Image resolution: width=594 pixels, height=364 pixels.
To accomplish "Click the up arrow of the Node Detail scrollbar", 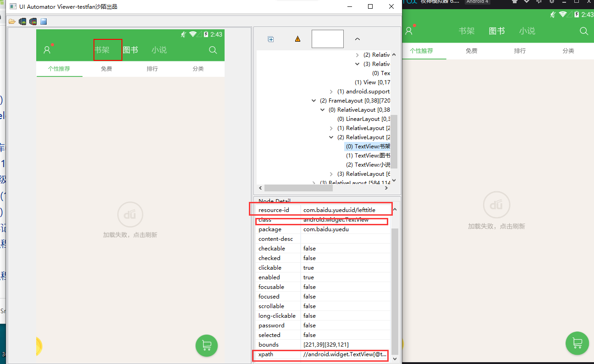I will click(395, 210).
